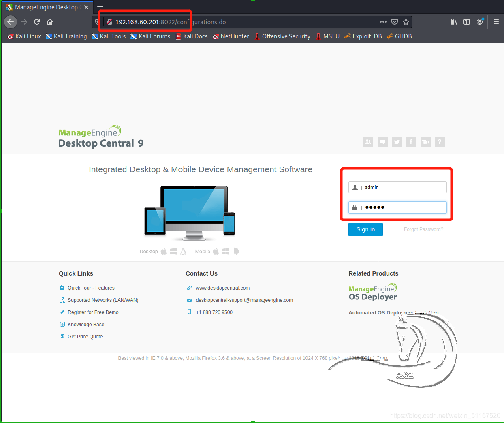Click the Apple icon next to Desktop
Screen dimensions: 504x423
point(164,251)
